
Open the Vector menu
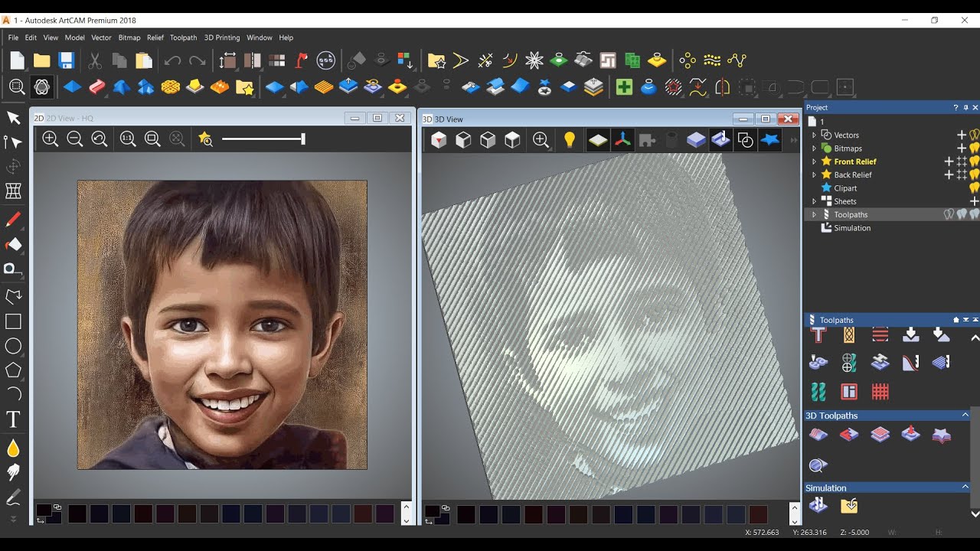(x=101, y=37)
